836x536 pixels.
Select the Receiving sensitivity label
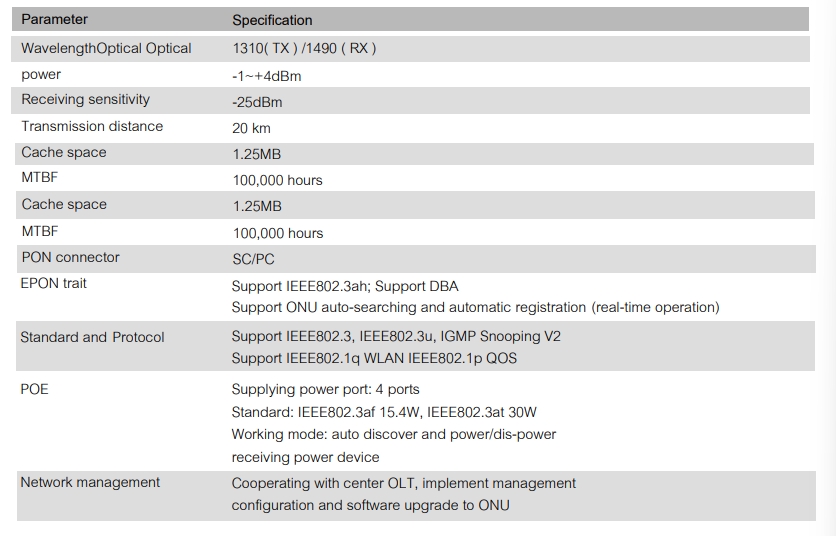(85, 100)
